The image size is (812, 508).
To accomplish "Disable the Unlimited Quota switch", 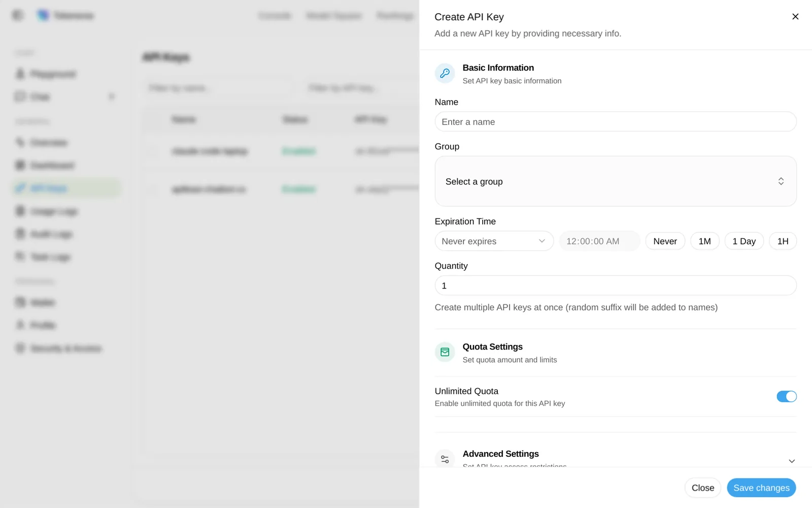I will tap(787, 396).
